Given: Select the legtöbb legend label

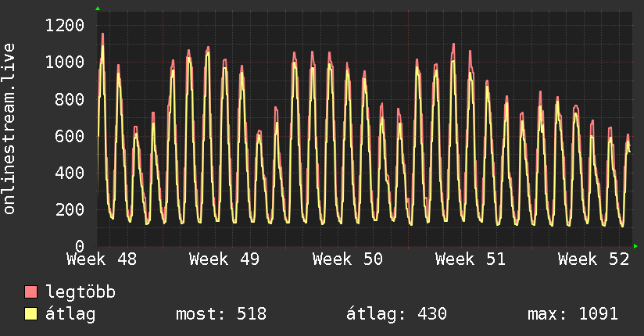Looking at the screenshot, I should pyautogui.click(x=80, y=292).
